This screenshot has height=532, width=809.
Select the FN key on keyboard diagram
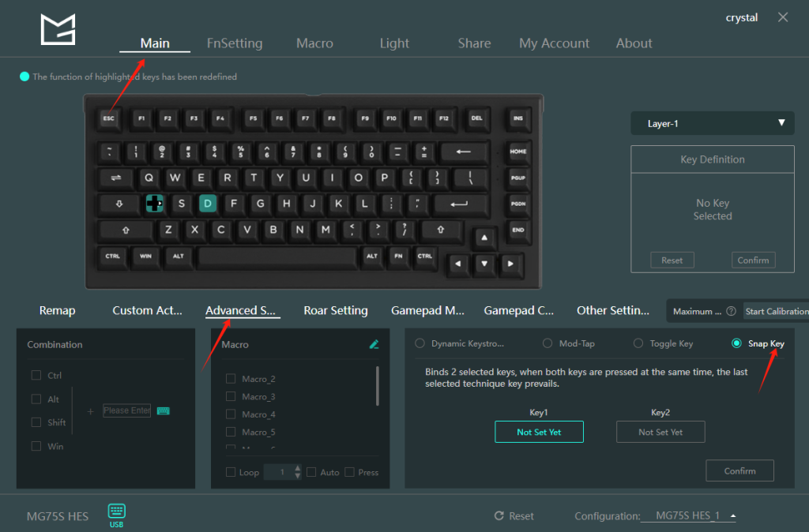point(398,257)
